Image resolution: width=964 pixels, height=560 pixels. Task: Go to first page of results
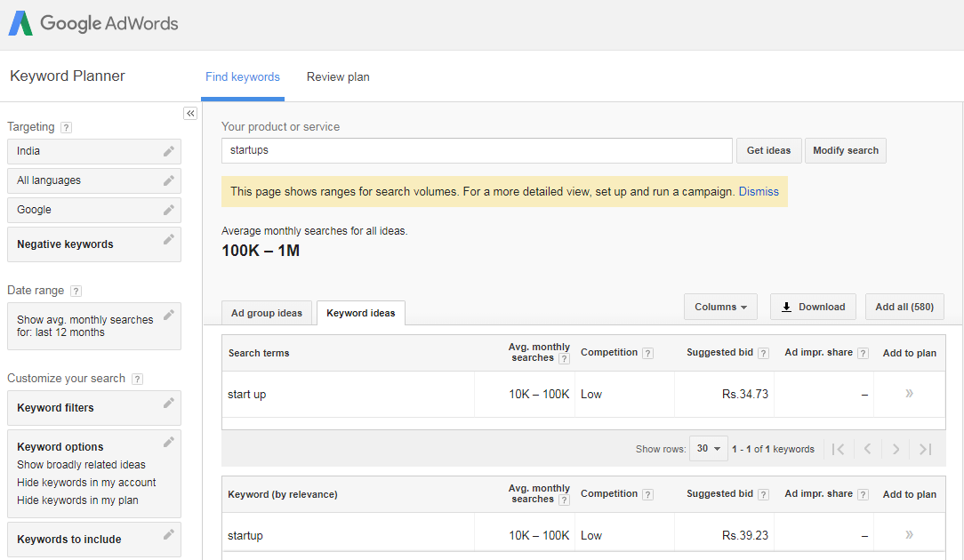pyautogui.click(x=838, y=450)
